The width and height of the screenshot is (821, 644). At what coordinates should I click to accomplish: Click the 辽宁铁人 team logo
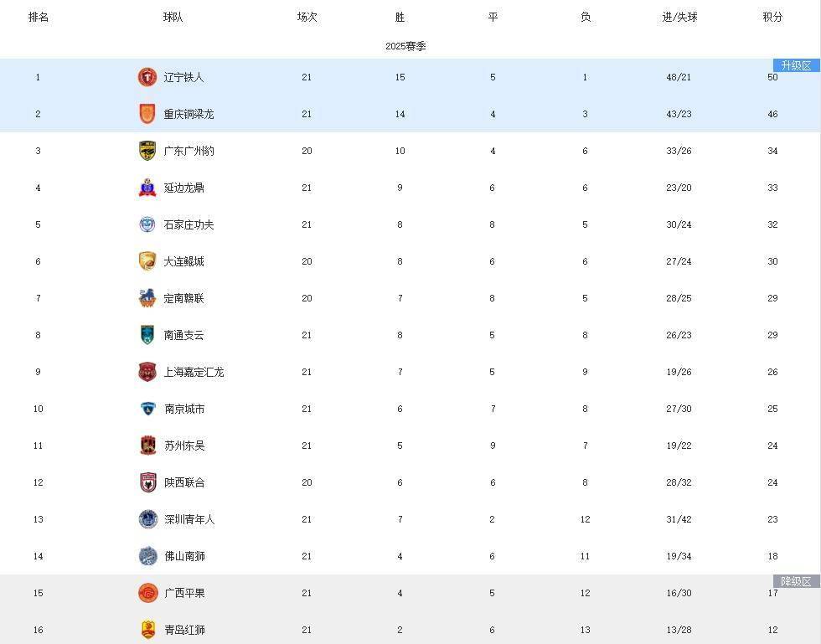click(147, 77)
